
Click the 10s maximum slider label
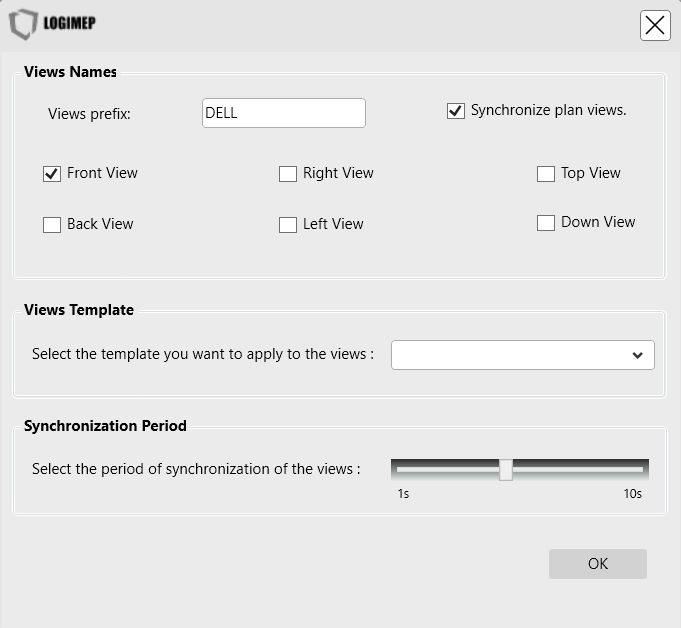pyautogui.click(x=632, y=494)
